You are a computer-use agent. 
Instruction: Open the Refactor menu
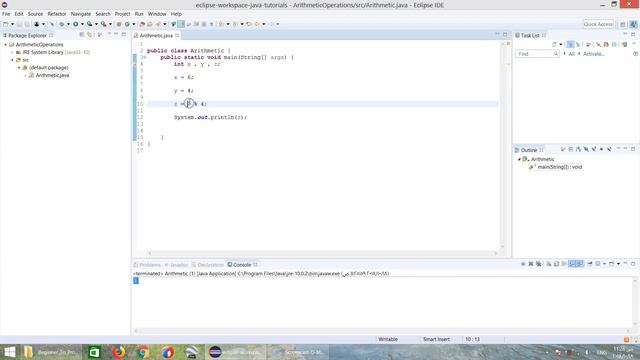coord(57,14)
